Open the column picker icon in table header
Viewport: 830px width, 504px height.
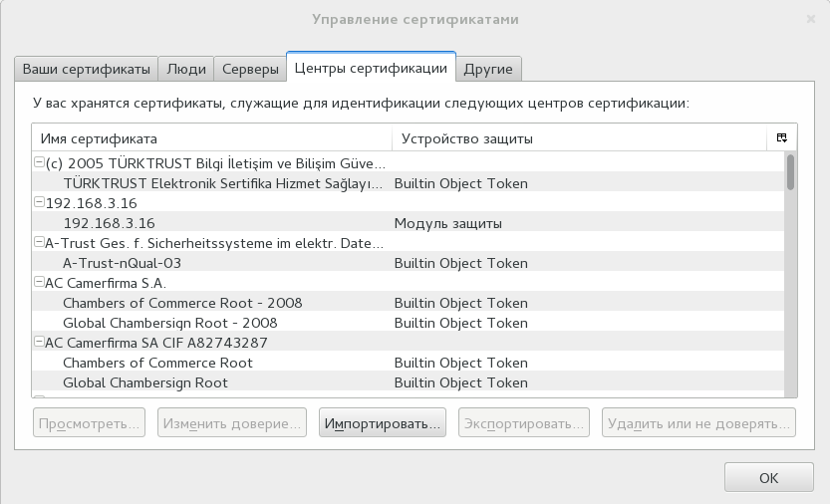(x=782, y=137)
